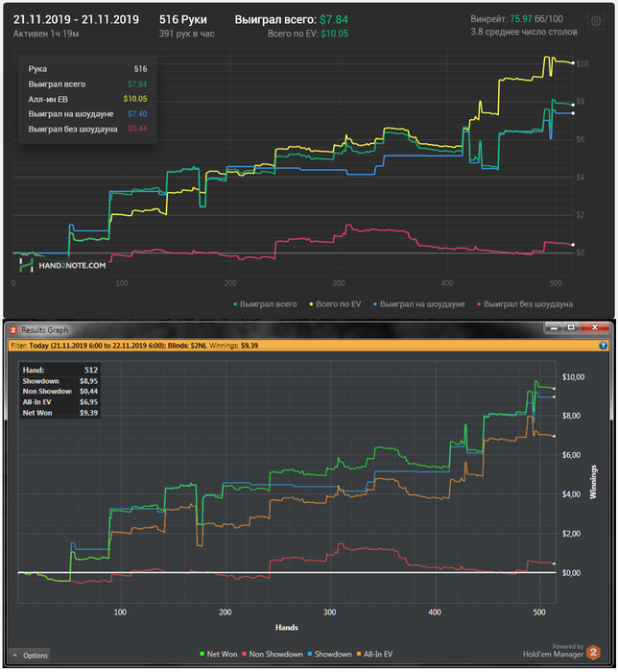Click '3.8 среднее число столов' text
618x672 pixels.
point(523,32)
